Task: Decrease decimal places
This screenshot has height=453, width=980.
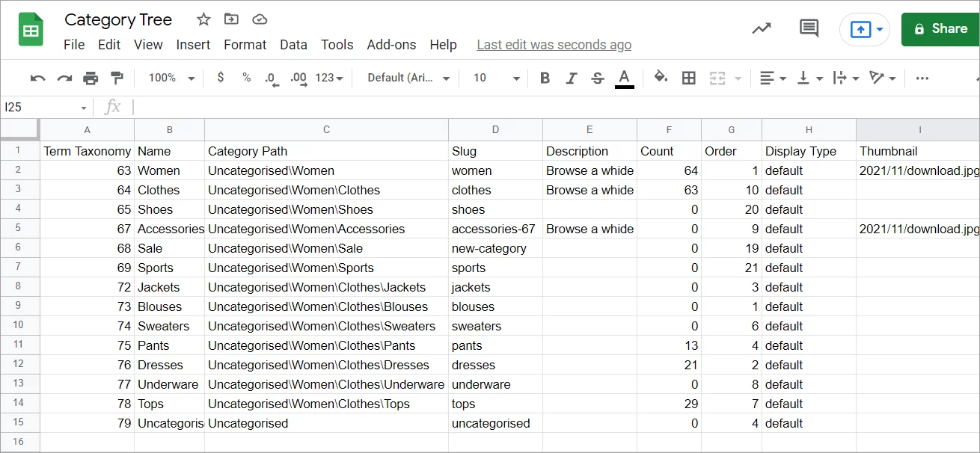Action: pos(271,78)
